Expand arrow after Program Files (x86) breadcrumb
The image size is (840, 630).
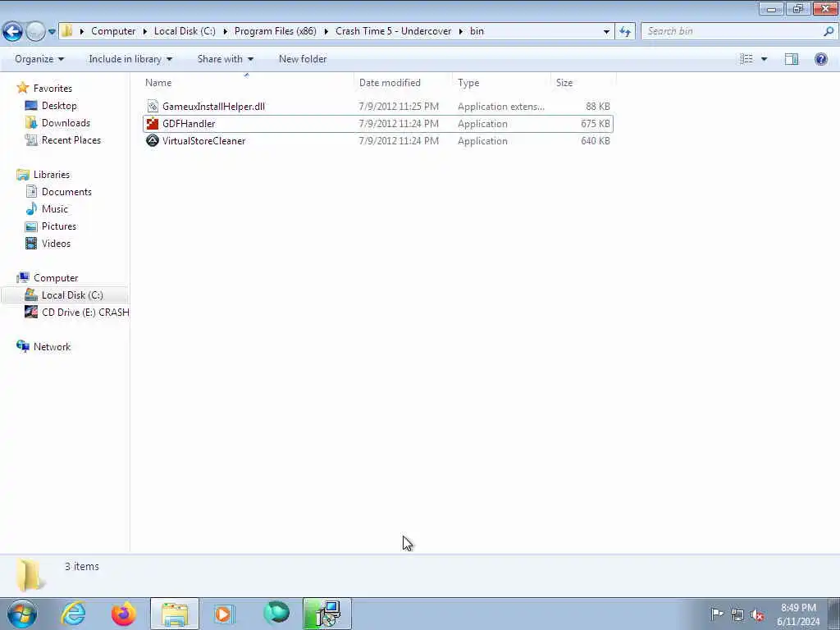pyautogui.click(x=326, y=32)
